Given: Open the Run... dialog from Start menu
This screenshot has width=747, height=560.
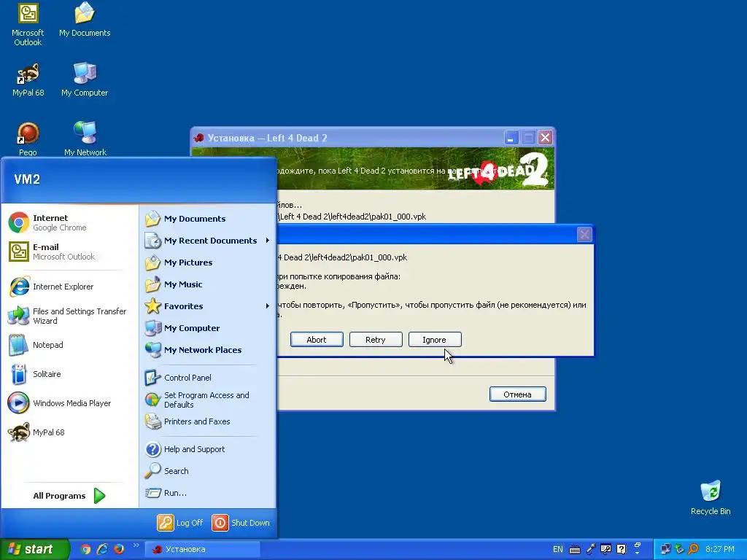Looking at the screenshot, I should coord(206,493).
